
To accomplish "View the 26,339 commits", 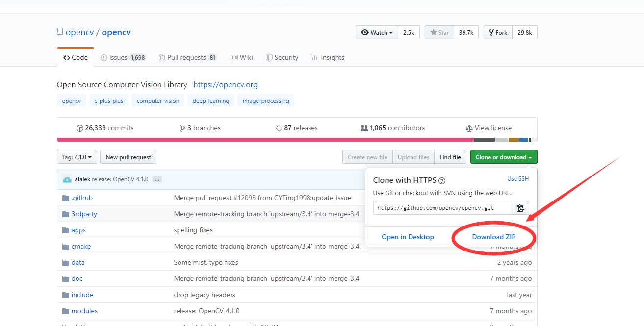I will point(105,128).
